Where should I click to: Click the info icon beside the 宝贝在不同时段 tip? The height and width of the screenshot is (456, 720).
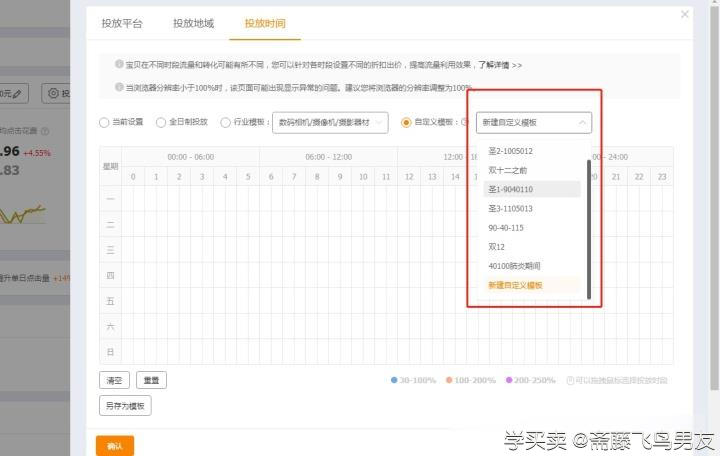[x=119, y=64]
